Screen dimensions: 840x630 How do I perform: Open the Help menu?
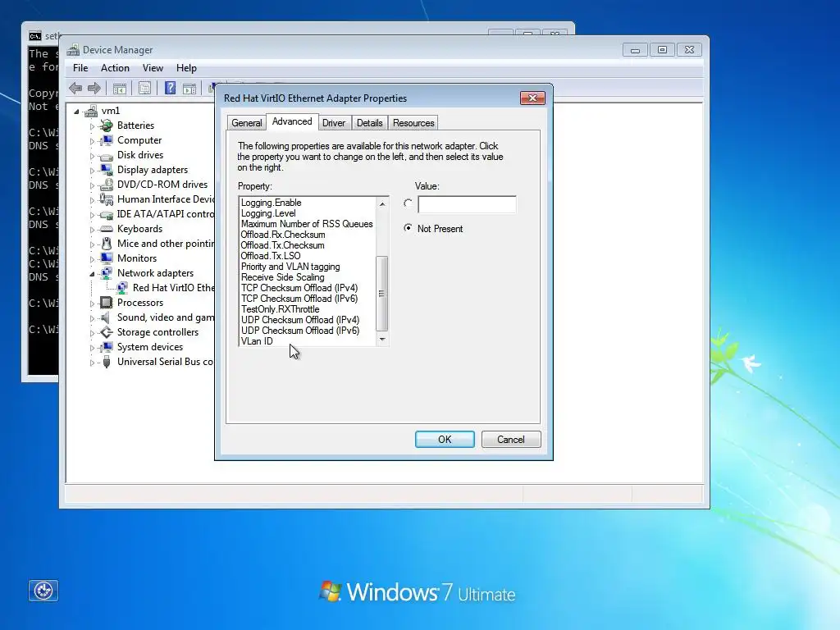coord(186,68)
